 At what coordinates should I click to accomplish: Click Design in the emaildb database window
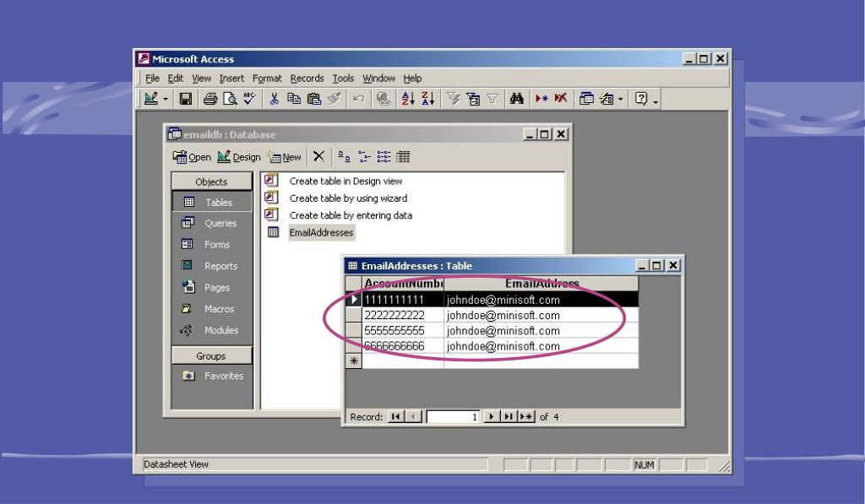[238, 157]
